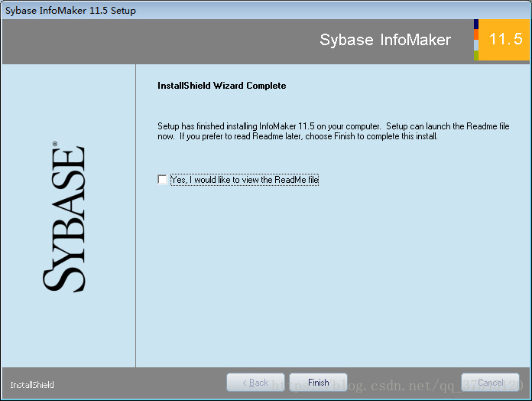532x401 pixels.
Task: Click the Sybase InfoMaker banner text
Action: coord(385,40)
